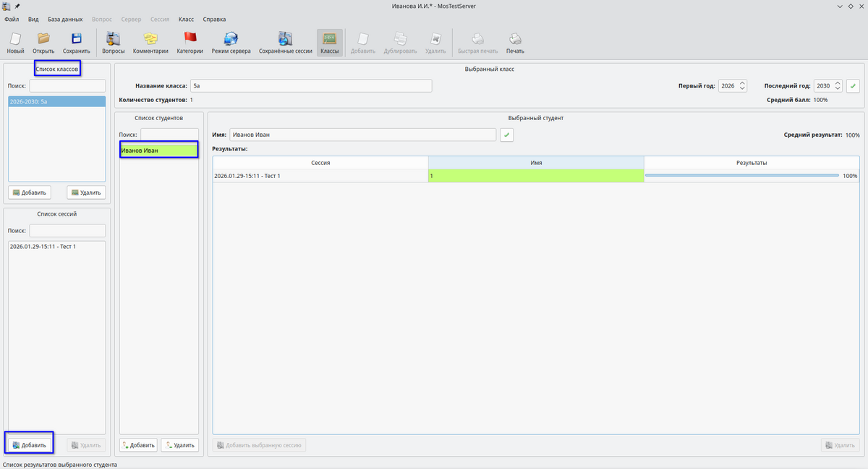Open the Вопросы questions view
This screenshot has width=868, height=469.
pos(113,43)
